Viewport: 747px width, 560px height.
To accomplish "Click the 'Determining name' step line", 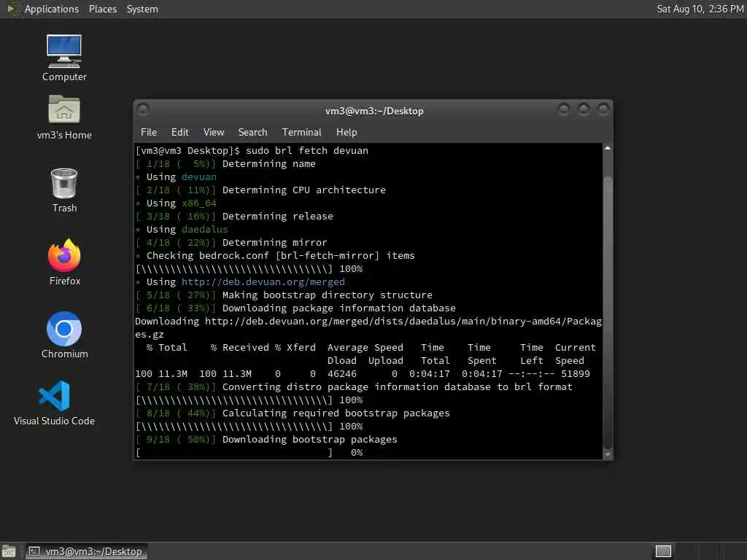I will pos(268,164).
